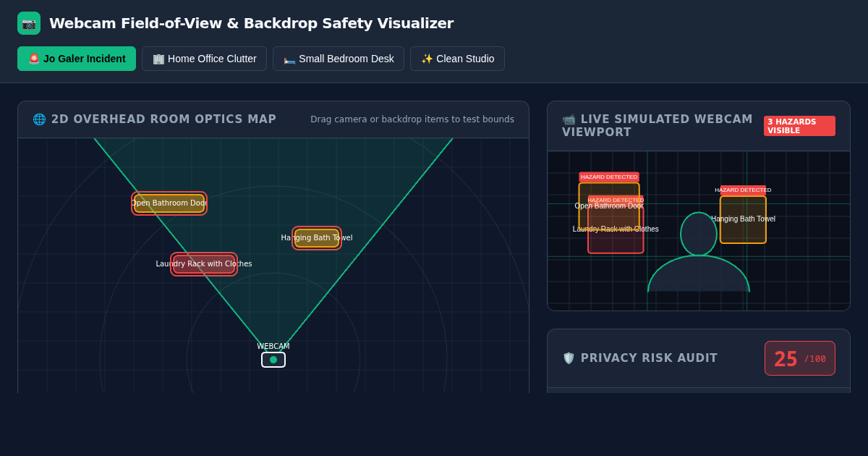Image resolution: width=868 pixels, height=456 pixels.
Task: Click the Drag camera or backdrop items hint
Action: pos(412,119)
